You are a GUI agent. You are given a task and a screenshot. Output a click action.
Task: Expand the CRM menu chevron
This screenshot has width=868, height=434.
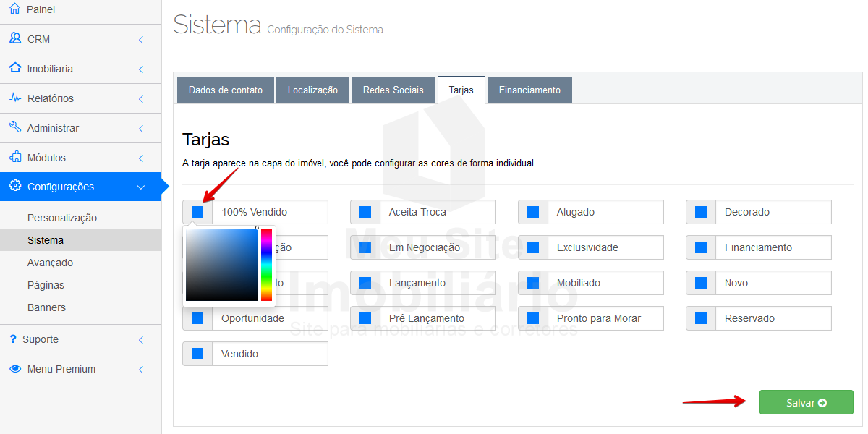tap(141, 40)
